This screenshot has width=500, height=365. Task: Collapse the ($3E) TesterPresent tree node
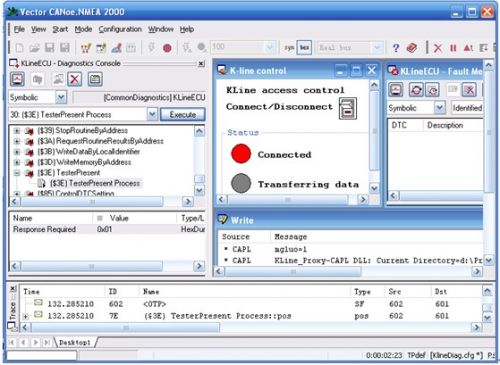pyautogui.click(x=17, y=173)
